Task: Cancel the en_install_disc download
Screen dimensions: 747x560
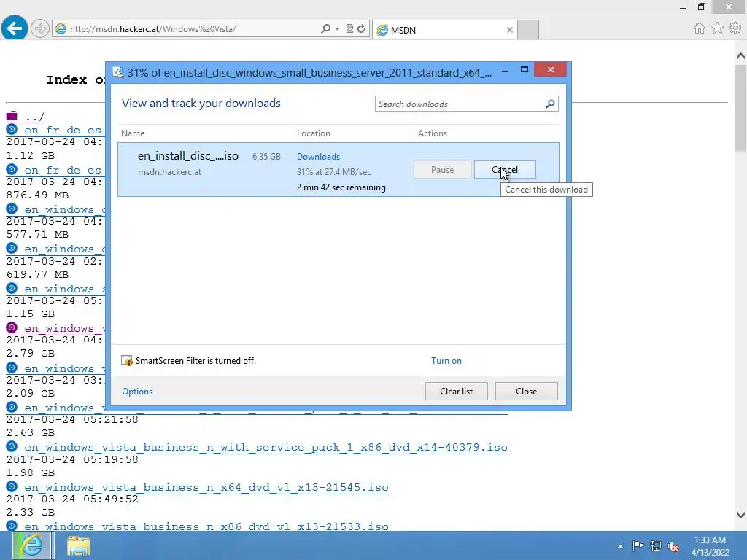Action: click(x=505, y=169)
